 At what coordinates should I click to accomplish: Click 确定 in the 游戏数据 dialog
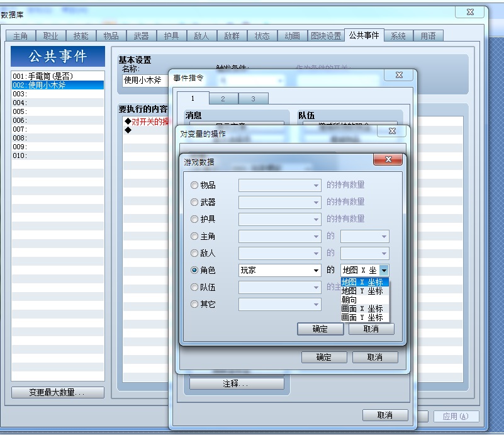tap(320, 329)
